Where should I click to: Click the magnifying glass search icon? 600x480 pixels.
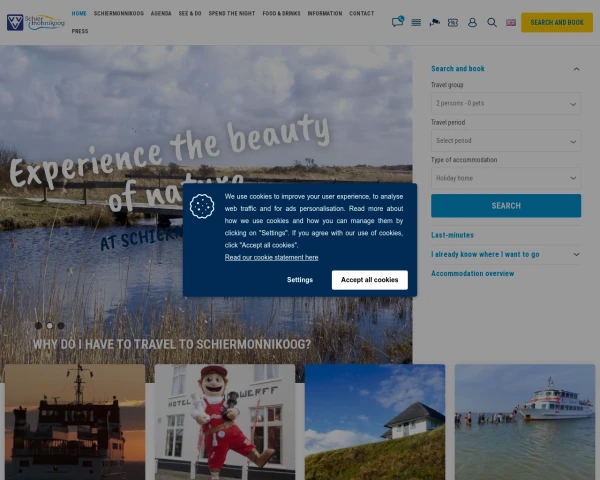(492, 23)
